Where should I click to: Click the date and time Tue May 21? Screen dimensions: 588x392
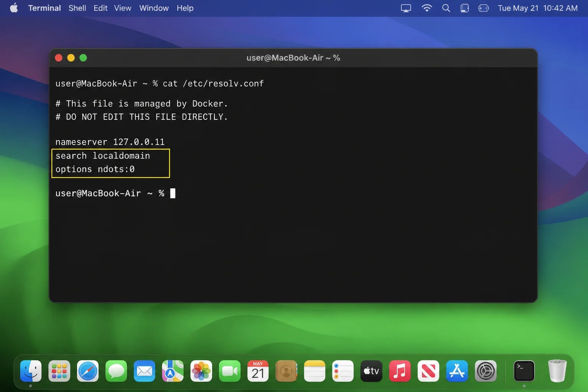(x=537, y=8)
